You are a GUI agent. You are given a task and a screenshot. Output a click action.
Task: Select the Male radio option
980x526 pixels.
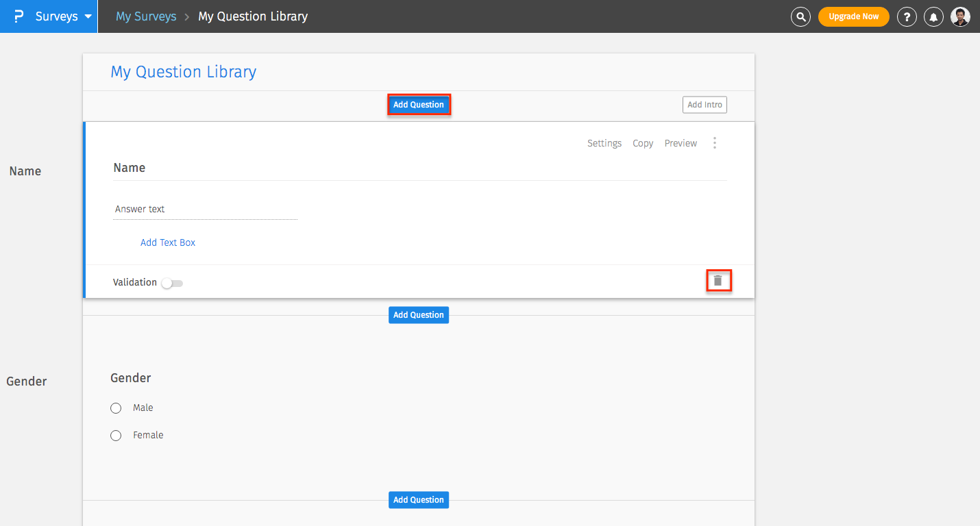click(x=116, y=408)
